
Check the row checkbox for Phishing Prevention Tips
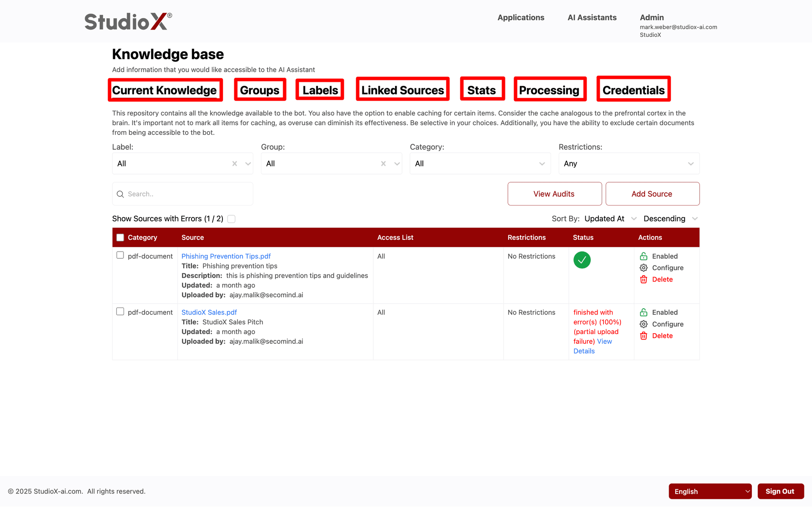[x=120, y=255]
